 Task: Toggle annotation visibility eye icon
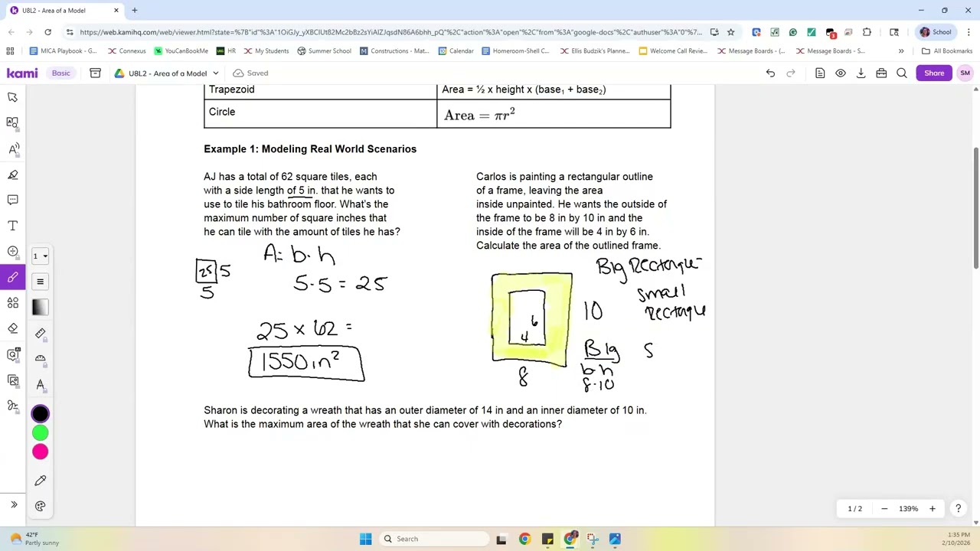click(x=841, y=73)
